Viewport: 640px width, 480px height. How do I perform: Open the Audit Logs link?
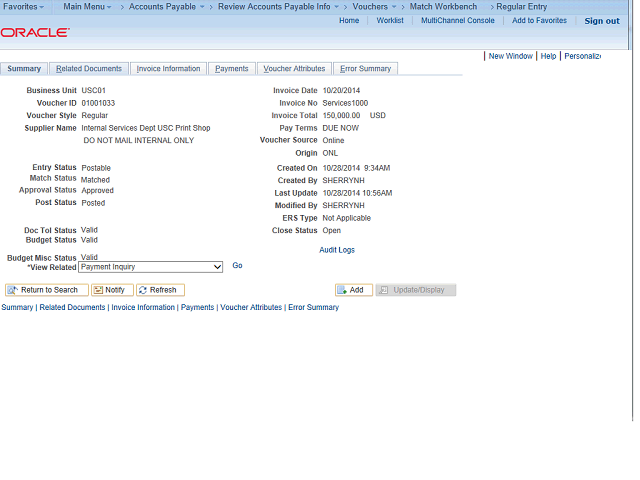pos(337,250)
